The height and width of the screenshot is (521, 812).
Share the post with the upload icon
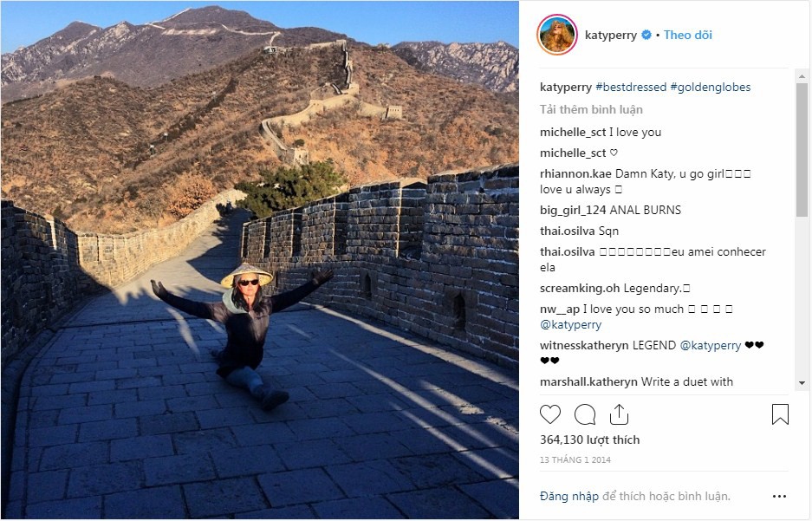pyautogui.click(x=619, y=414)
